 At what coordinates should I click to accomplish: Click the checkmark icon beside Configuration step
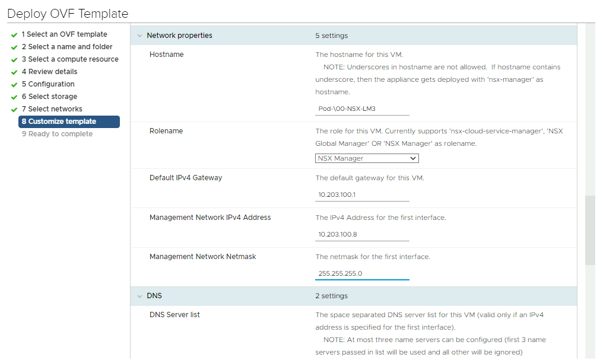pos(14,85)
